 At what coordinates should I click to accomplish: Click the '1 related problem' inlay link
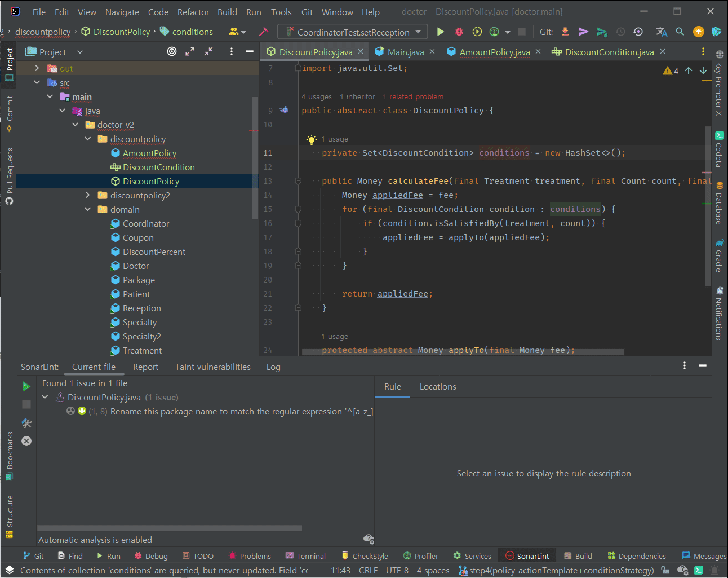(413, 97)
